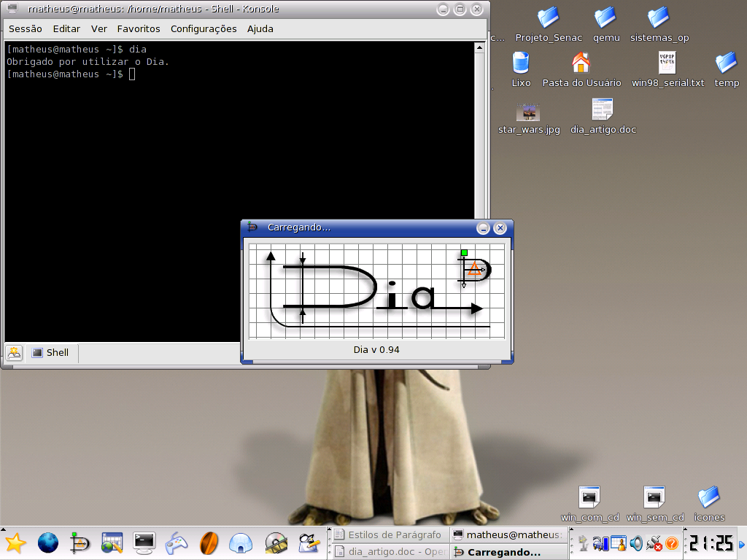Open the star favorites menu in the panel

(x=15, y=543)
